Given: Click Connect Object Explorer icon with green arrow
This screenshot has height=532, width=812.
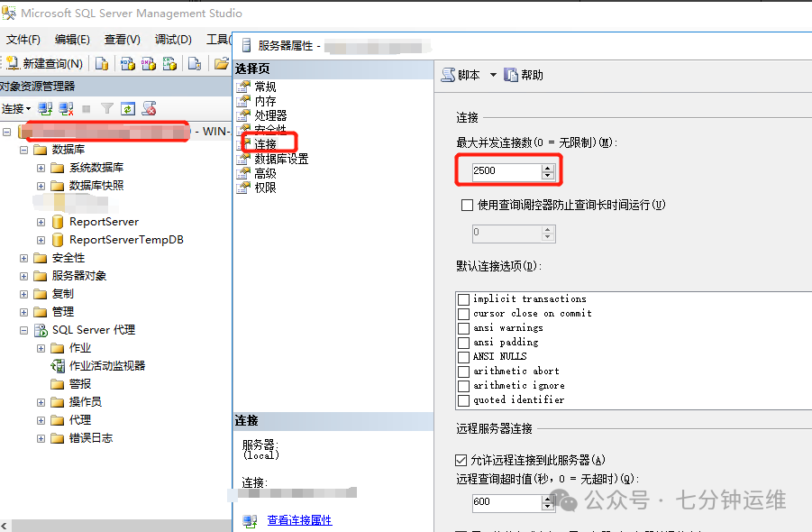Looking at the screenshot, I should (x=45, y=108).
